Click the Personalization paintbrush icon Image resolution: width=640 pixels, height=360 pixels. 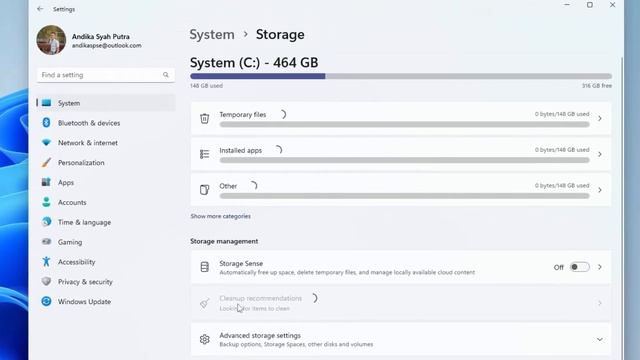[47, 162]
